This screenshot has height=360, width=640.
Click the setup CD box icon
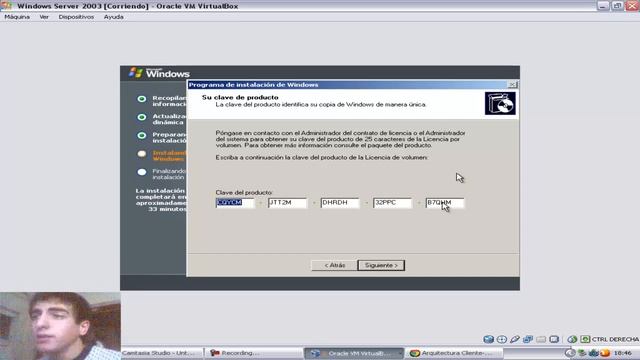point(500,103)
